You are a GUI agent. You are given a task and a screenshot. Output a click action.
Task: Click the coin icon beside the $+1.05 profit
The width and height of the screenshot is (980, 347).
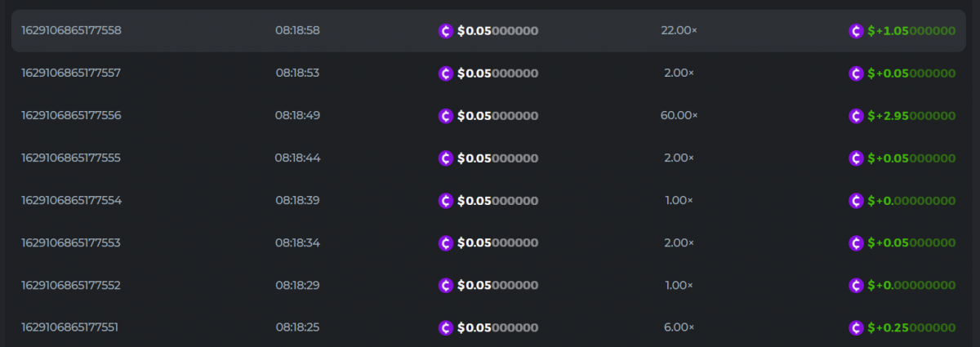tap(856, 31)
